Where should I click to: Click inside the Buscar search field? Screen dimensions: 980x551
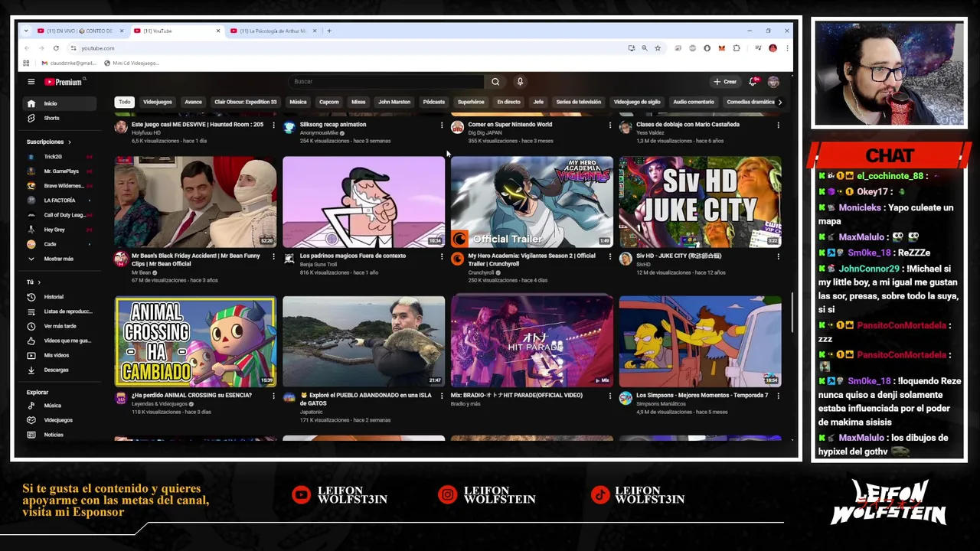pos(386,82)
